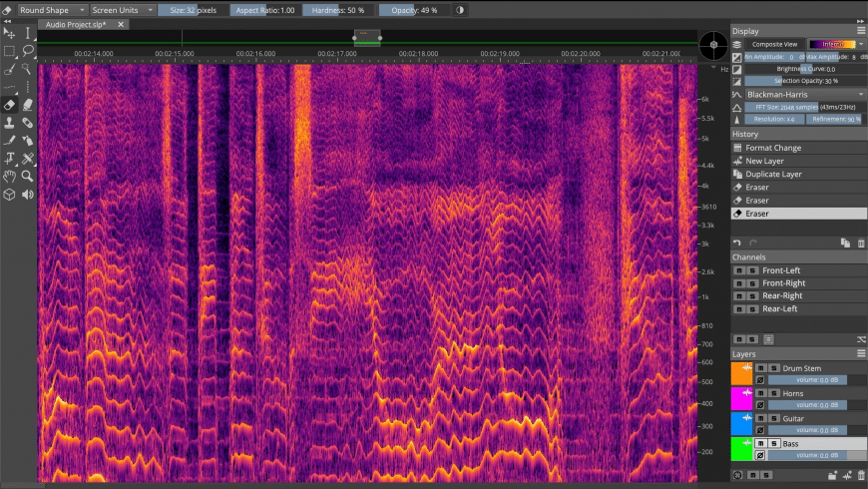Viewport: 868px width, 489px height.
Task: Delete the selected layer with the trash icon
Action: coord(861,475)
